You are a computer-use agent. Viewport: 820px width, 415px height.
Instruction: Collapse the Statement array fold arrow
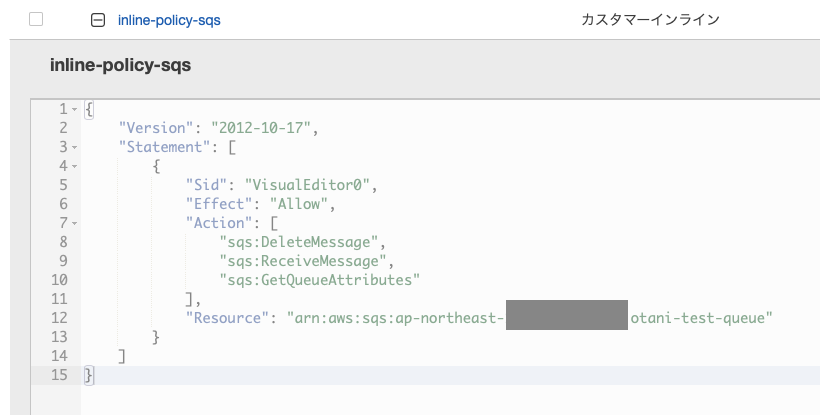click(x=74, y=147)
